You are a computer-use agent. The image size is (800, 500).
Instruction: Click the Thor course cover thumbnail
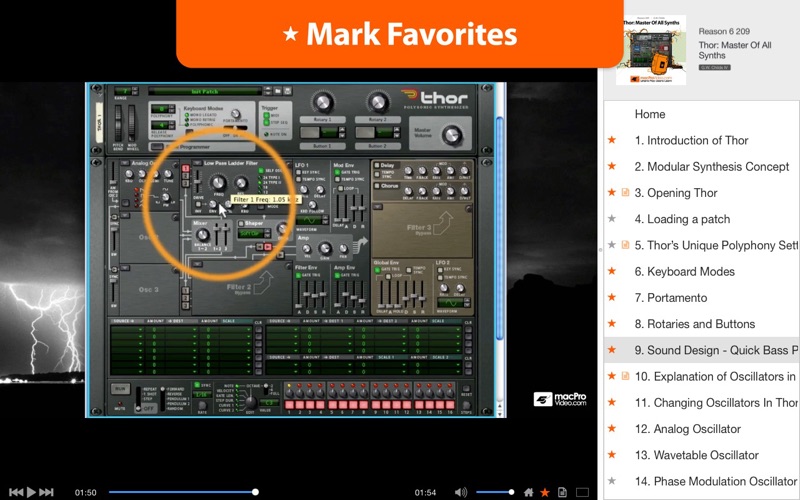tap(651, 50)
